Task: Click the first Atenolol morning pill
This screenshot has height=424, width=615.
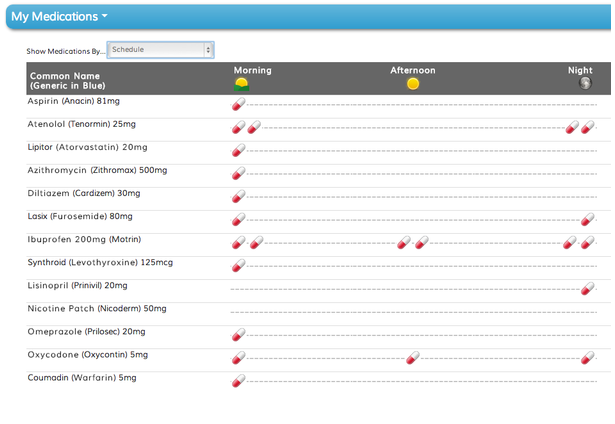Action: click(x=238, y=127)
